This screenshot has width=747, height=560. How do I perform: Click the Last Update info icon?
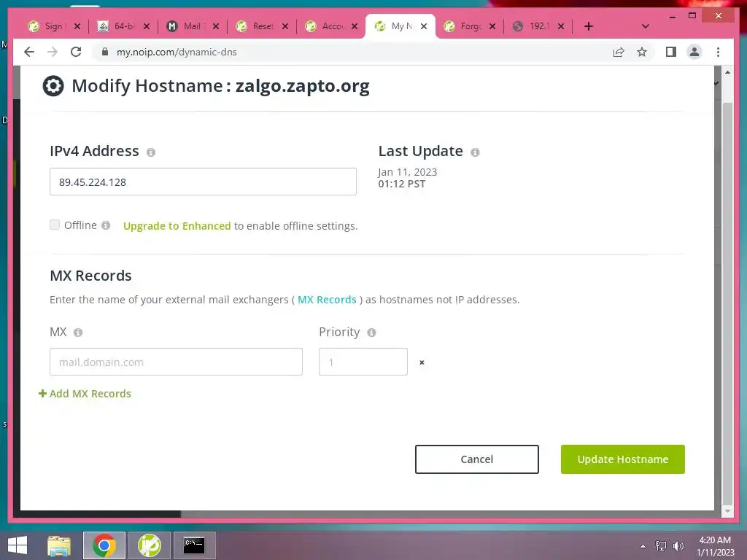pyautogui.click(x=475, y=152)
